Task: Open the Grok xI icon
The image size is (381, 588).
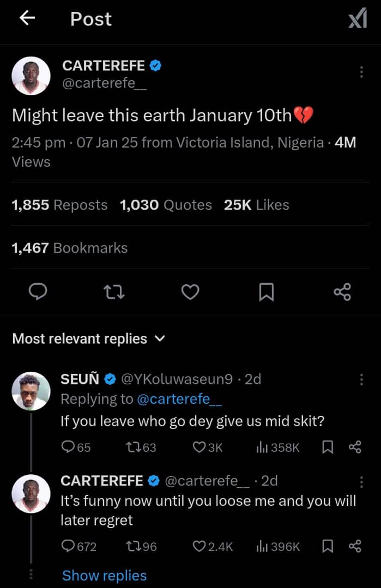Action: tap(358, 20)
